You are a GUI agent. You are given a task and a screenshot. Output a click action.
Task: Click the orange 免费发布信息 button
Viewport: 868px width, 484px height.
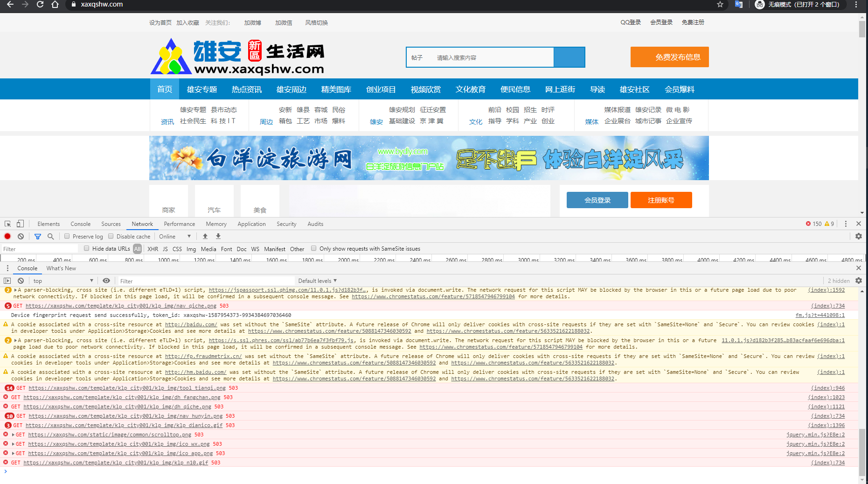click(669, 57)
